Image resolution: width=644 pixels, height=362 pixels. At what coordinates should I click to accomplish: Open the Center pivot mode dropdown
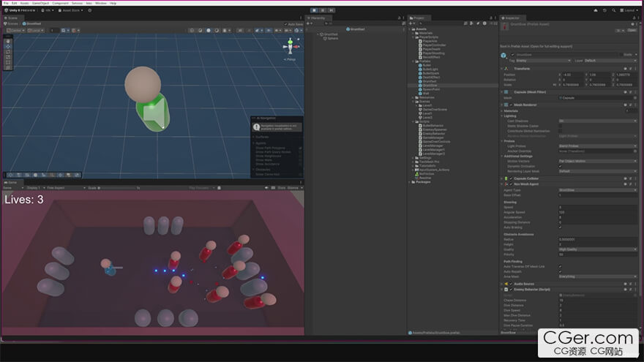(15, 31)
